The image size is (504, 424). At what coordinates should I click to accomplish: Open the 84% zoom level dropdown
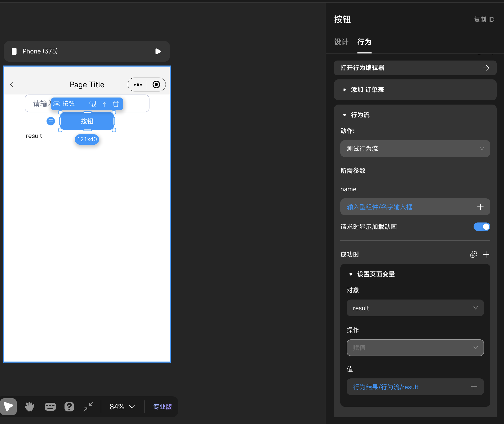click(122, 406)
